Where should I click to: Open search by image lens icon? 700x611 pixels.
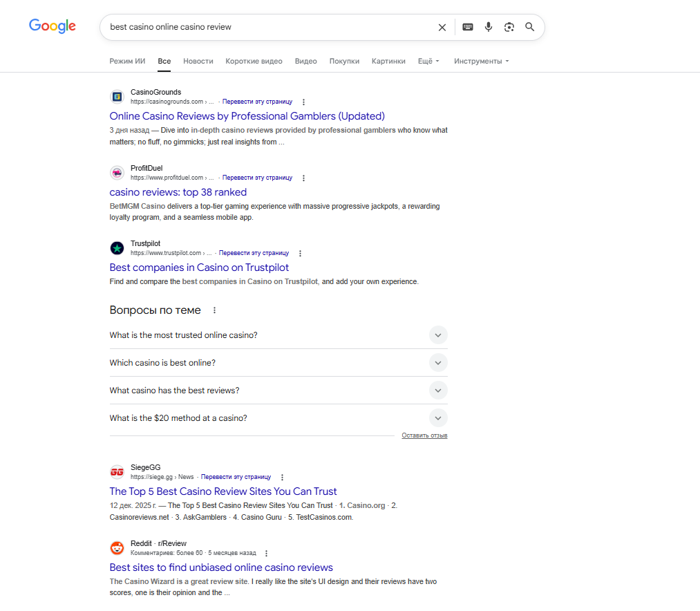pos(509,27)
